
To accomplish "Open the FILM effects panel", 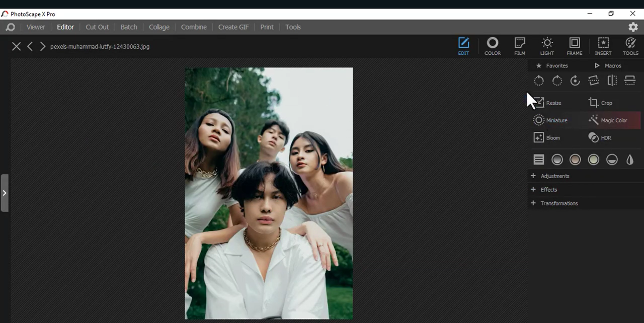I will coord(520,46).
